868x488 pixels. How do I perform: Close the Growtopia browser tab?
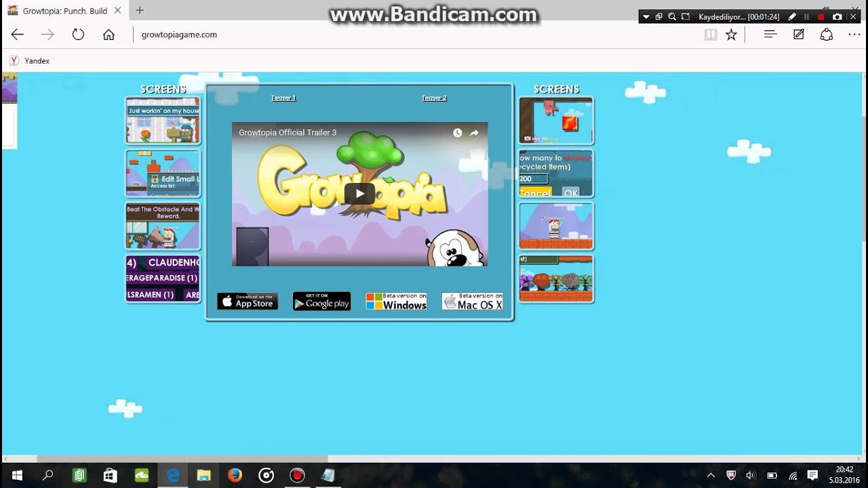click(118, 11)
